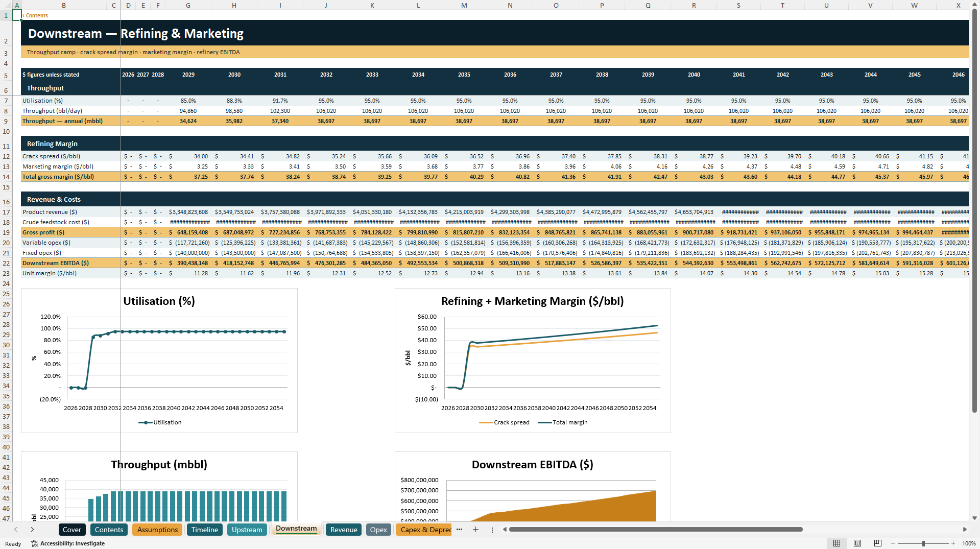Open the hidden sheet tabs ellipsis
This screenshot has width=980, height=549.
click(459, 530)
